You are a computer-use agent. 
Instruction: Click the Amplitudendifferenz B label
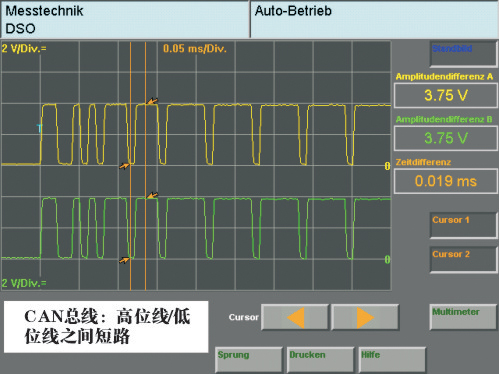point(444,119)
